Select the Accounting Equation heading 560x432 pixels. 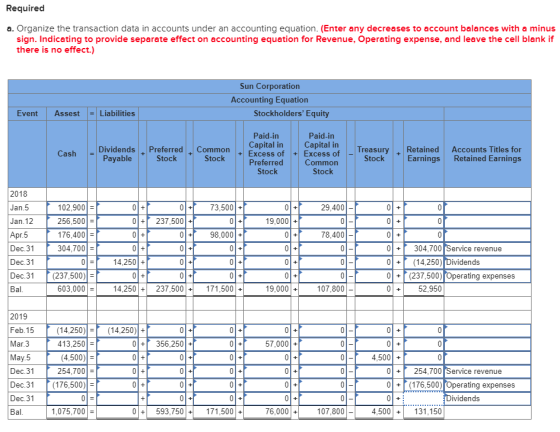click(270, 100)
